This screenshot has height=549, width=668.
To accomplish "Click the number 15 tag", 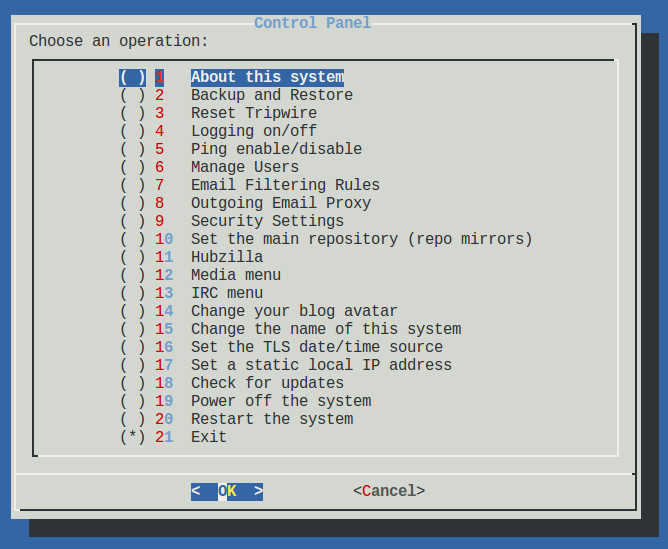I will (164, 329).
